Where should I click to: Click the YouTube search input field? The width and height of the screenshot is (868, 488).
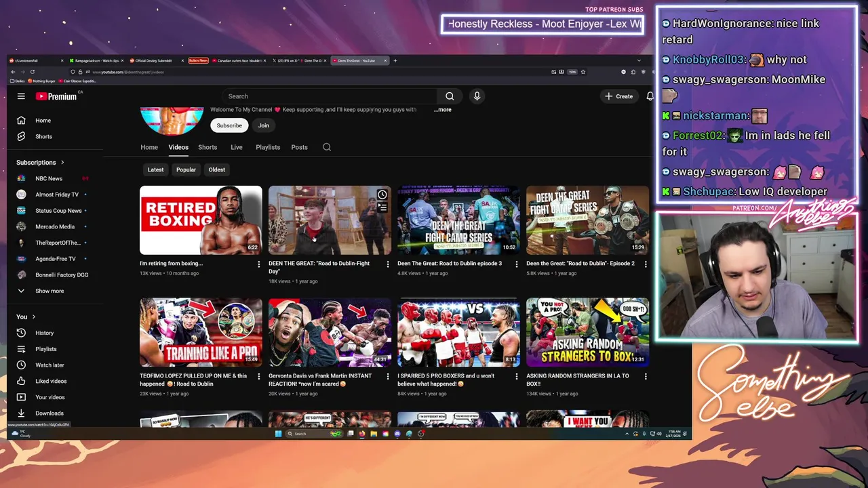(x=330, y=96)
